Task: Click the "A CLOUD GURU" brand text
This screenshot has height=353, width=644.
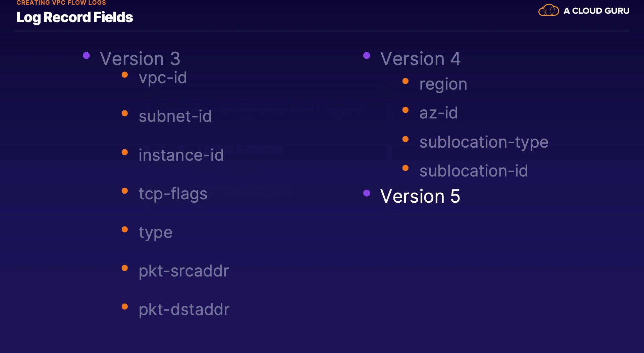Action: pos(596,11)
